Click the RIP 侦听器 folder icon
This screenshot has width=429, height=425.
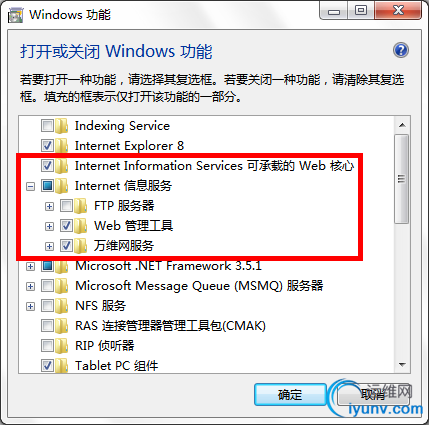[62, 346]
